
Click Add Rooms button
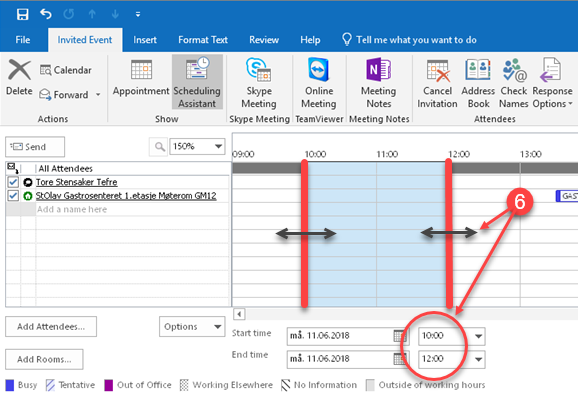click(44, 359)
